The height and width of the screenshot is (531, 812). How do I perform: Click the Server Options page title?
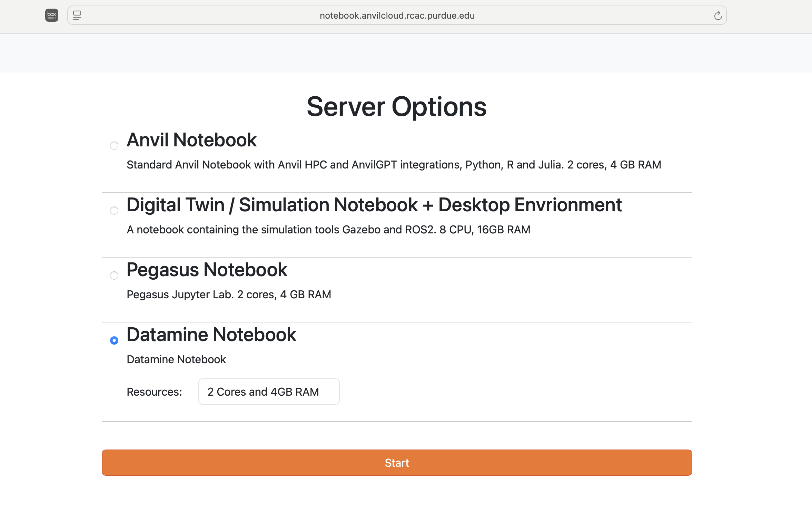click(x=397, y=107)
